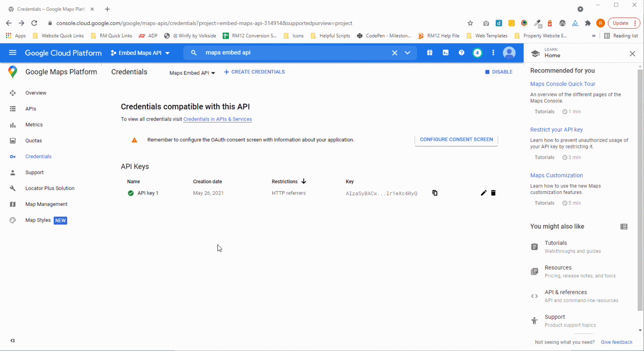644x351 pixels.
Task: Delete API key 1 with trash icon
Action: [493, 193]
